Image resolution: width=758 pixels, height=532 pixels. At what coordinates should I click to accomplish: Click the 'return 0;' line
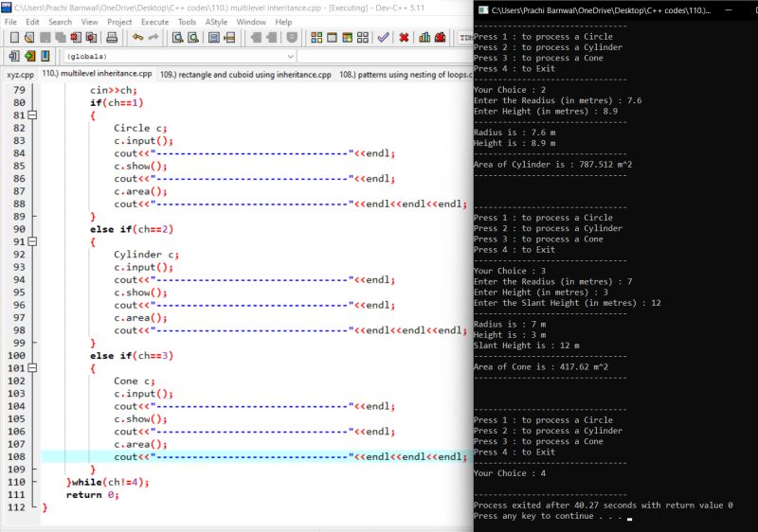92,495
